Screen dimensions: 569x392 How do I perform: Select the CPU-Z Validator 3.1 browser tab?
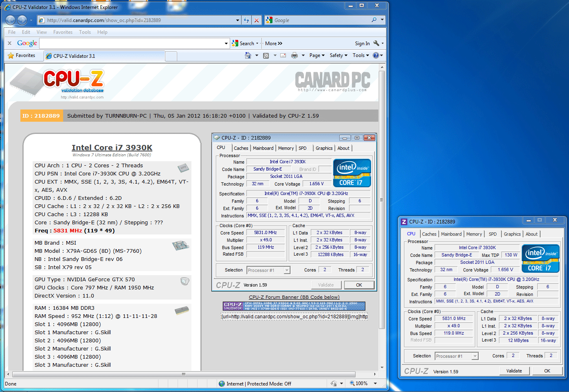pyautogui.click(x=104, y=56)
